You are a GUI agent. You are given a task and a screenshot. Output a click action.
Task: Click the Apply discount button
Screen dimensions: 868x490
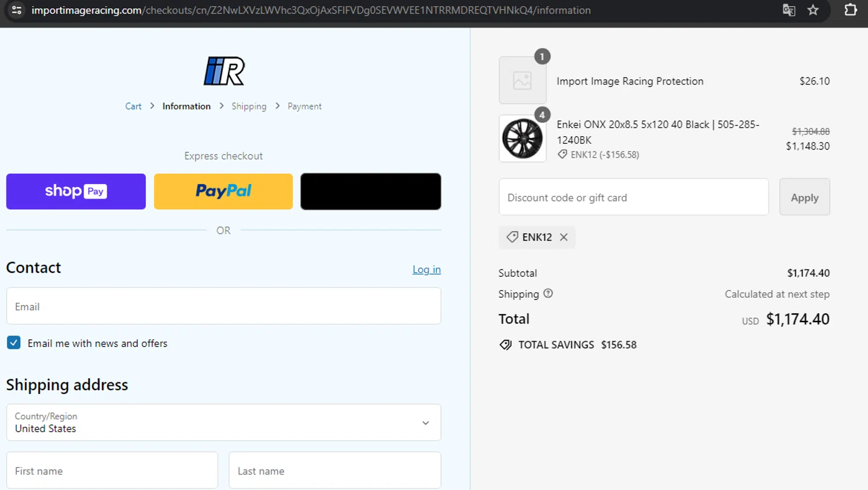(x=804, y=197)
